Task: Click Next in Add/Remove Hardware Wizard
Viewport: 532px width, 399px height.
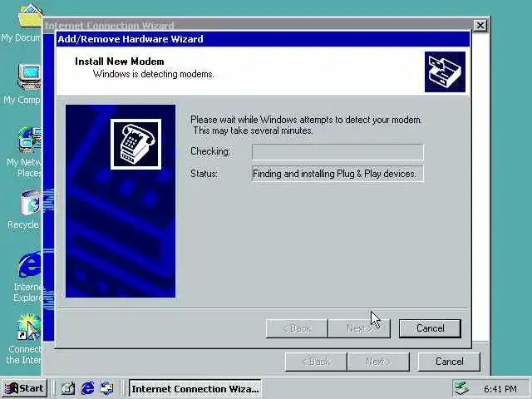Action: coord(359,328)
